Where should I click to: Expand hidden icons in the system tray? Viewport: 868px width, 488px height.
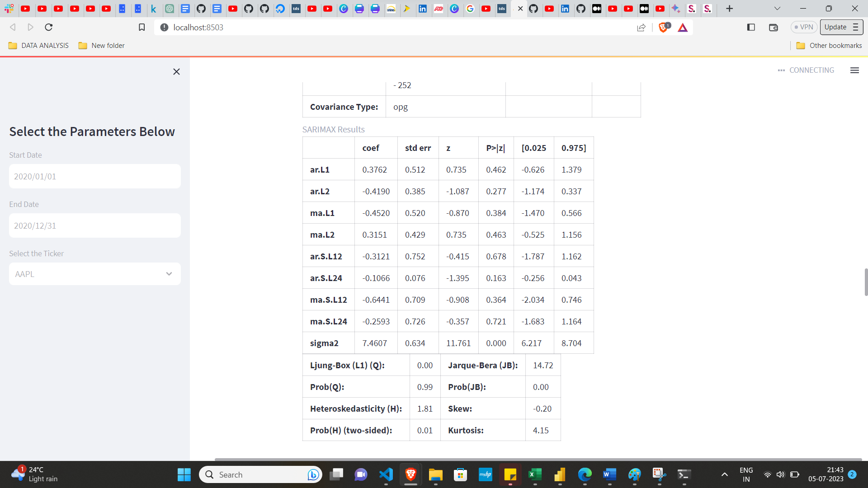point(724,474)
